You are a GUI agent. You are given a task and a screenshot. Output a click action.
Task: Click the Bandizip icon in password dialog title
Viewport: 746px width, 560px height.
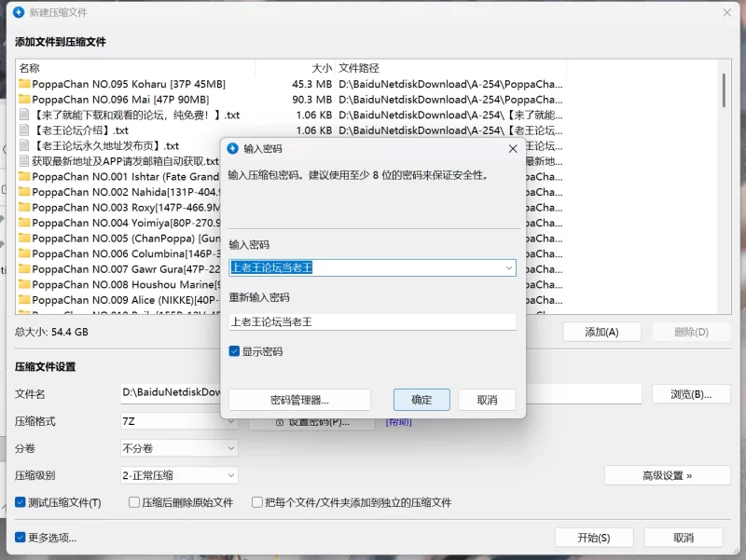tap(233, 148)
